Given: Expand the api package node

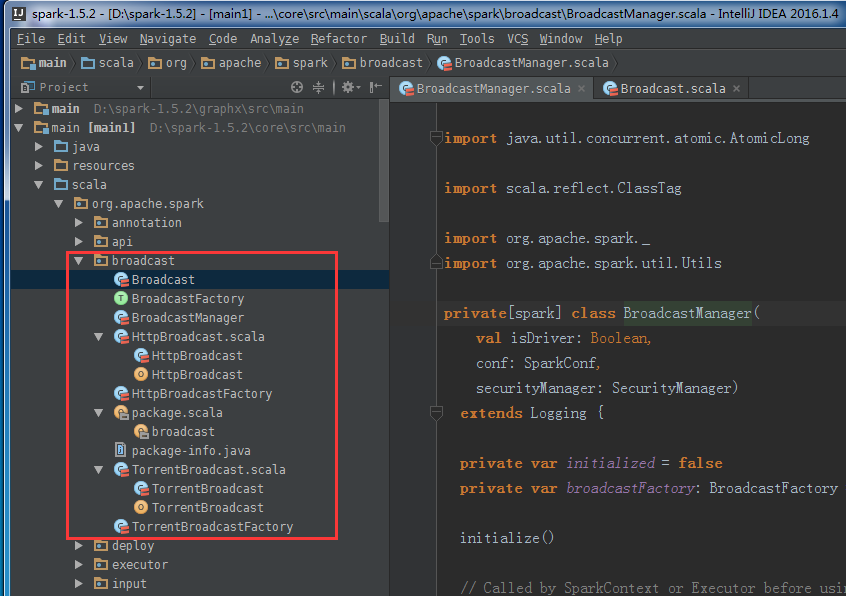Looking at the screenshot, I should pos(79,241).
